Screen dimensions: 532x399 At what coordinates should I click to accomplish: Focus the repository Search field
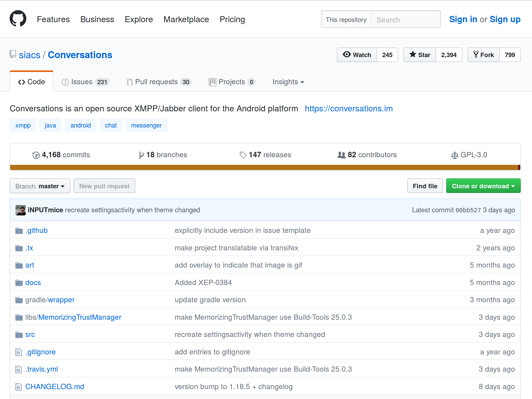[x=406, y=20]
